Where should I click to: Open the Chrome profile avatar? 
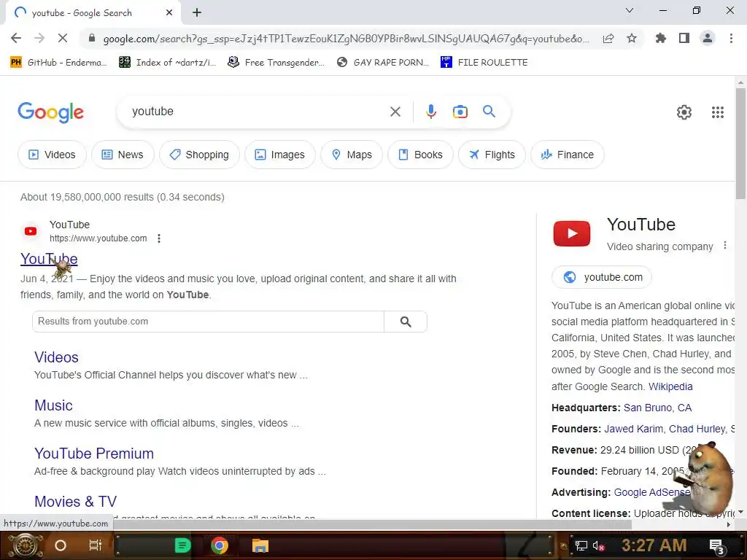[708, 38]
